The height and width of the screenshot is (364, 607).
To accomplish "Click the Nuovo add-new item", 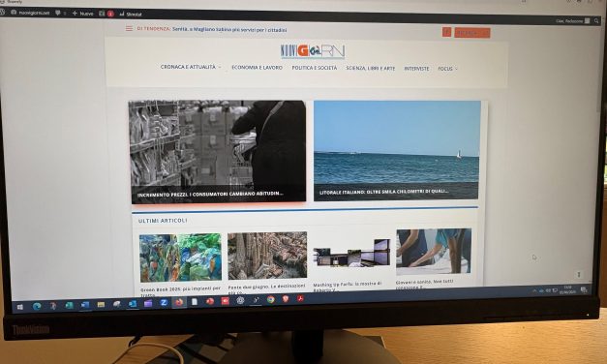I will [83, 14].
